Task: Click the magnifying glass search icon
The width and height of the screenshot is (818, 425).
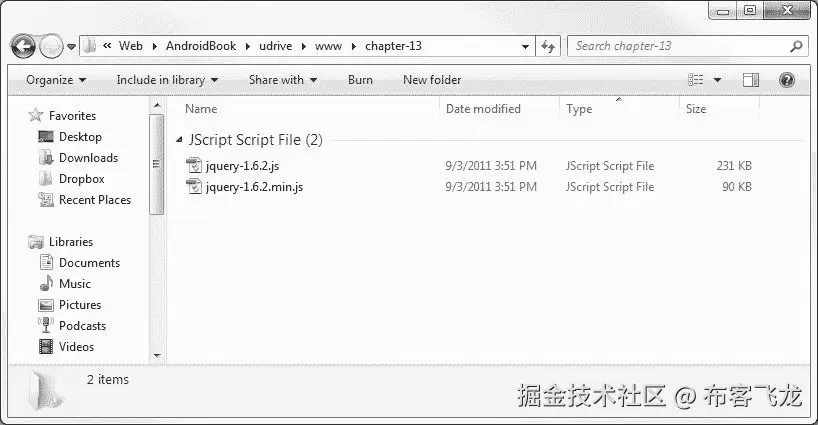Action: point(796,46)
